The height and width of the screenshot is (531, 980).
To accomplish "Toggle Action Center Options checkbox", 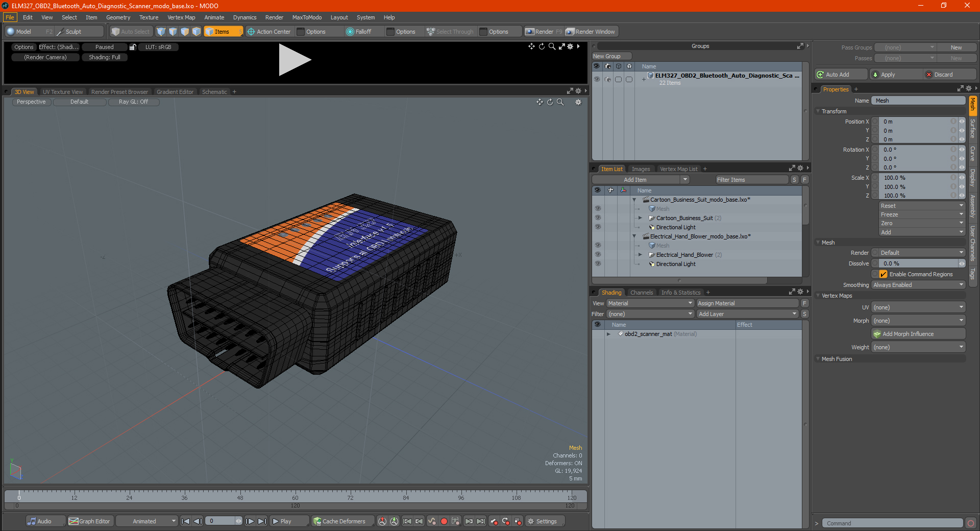I will [x=301, y=32].
